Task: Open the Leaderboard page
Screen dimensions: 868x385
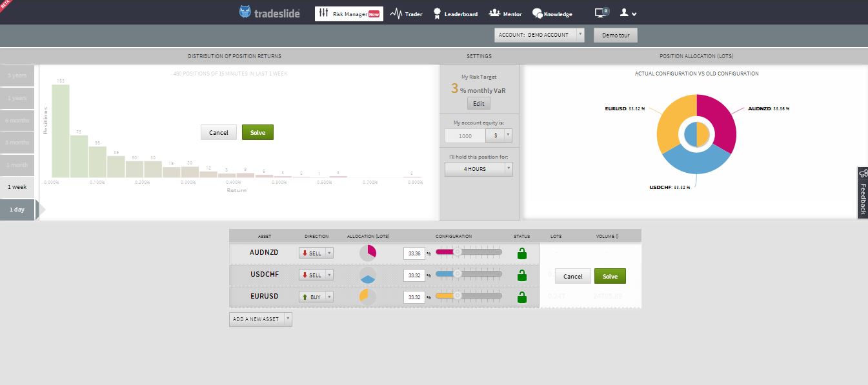Action: tap(456, 14)
